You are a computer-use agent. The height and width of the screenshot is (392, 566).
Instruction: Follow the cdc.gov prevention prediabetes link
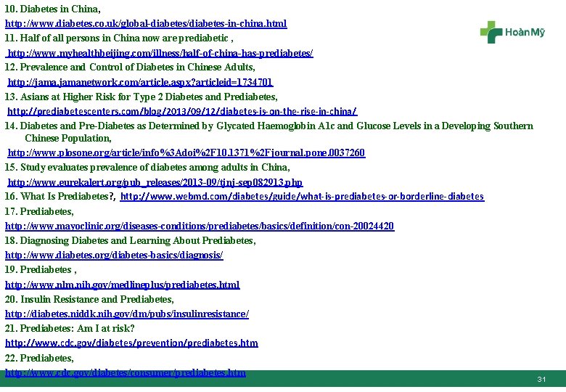tap(131, 343)
